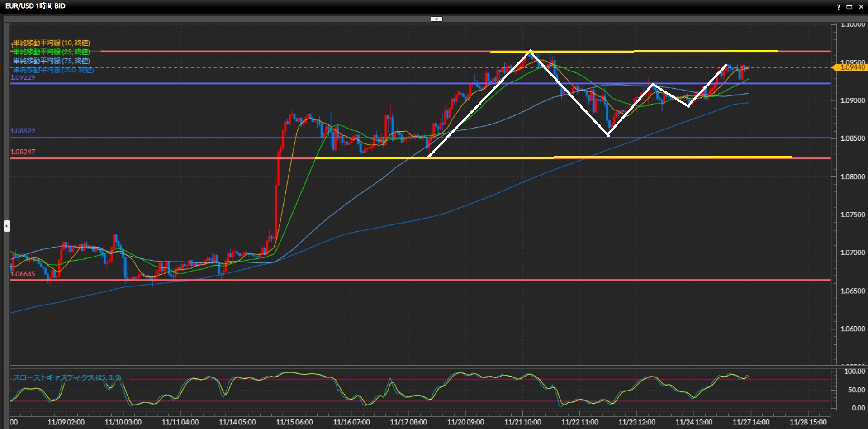Open the Slow Stochastics indicator label
This screenshot has height=429, width=868.
point(67,377)
